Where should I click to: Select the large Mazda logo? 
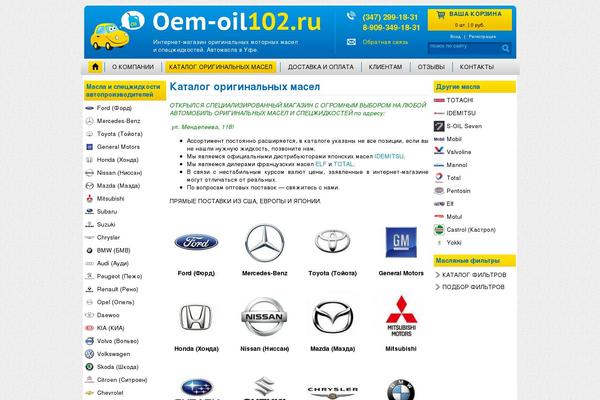coord(333,317)
